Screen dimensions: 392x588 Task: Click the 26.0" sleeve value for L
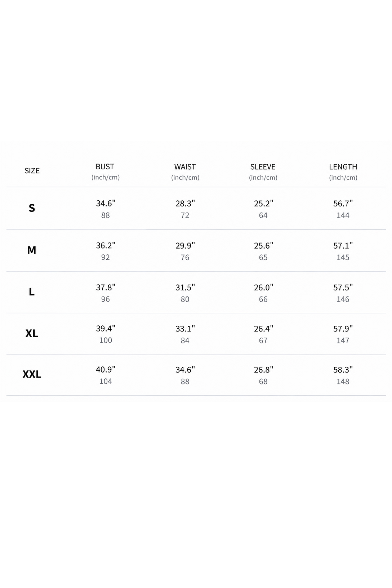tap(263, 288)
